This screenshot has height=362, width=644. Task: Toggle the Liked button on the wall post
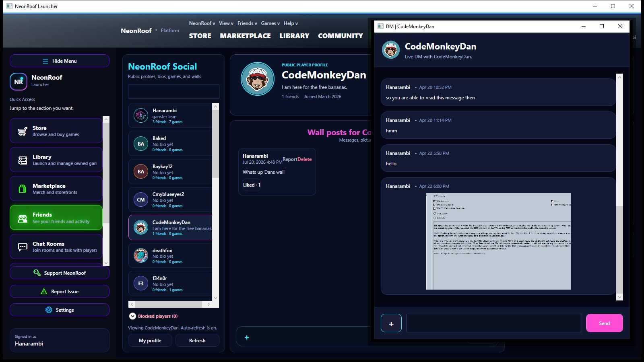tap(252, 185)
